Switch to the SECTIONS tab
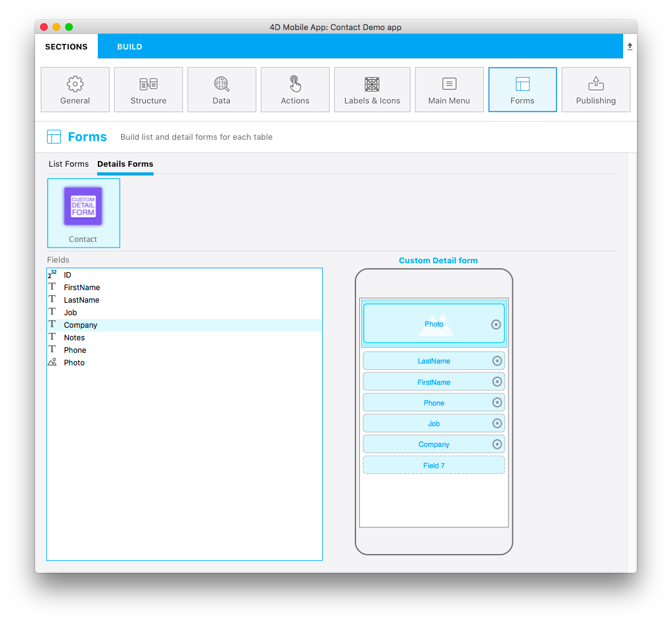 (66, 47)
